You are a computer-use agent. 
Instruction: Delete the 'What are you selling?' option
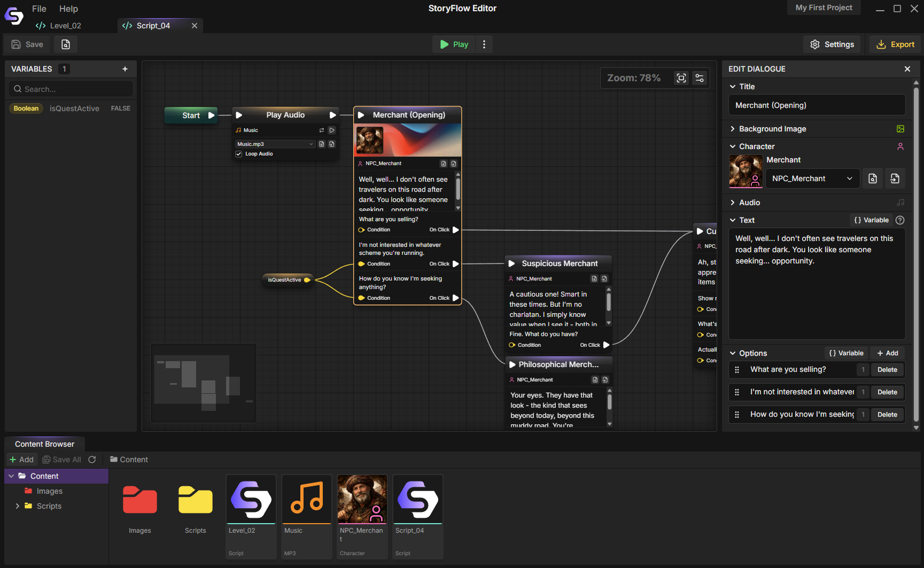coord(887,369)
